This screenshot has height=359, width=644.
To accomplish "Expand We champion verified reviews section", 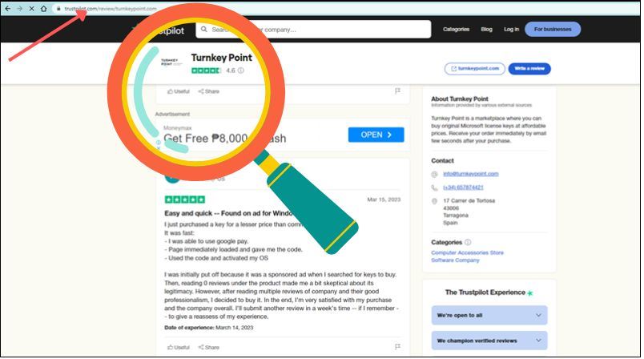I will tap(489, 341).
